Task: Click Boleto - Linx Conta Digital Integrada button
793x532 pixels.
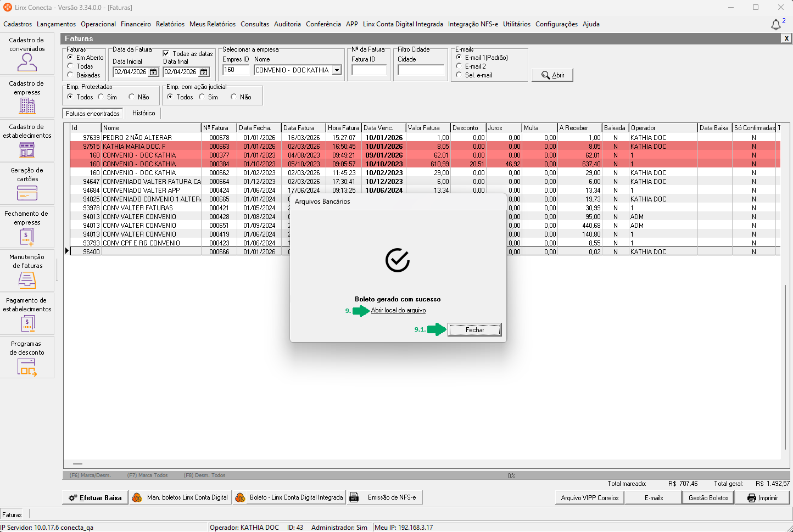Action: tap(289, 497)
